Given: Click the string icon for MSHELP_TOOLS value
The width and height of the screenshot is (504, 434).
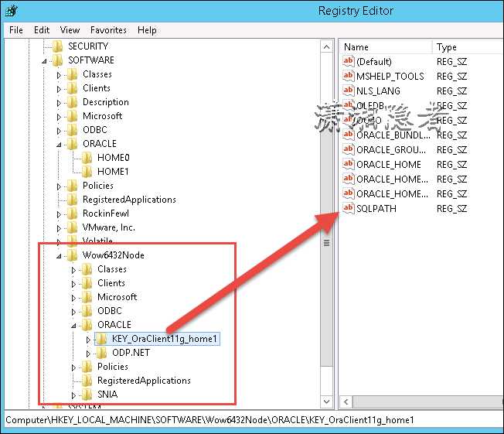Looking at the screenshot, I should pyautogui.click(x=349, y=76).
